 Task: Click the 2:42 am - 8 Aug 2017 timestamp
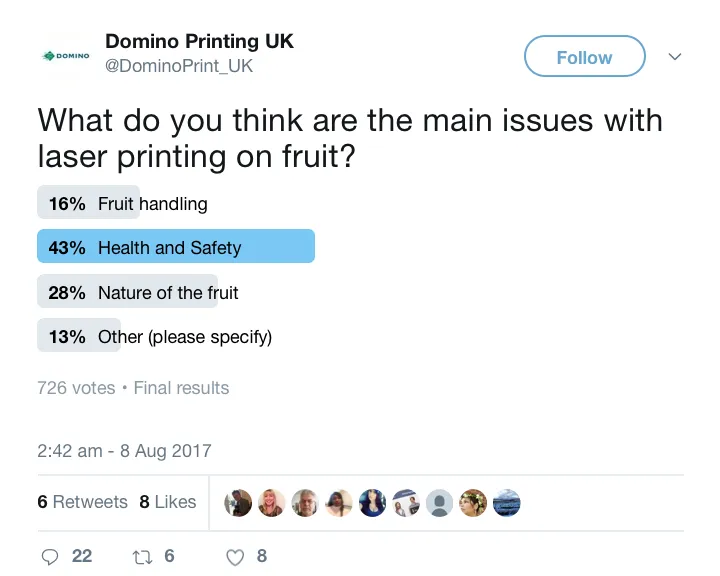point(124,451)
